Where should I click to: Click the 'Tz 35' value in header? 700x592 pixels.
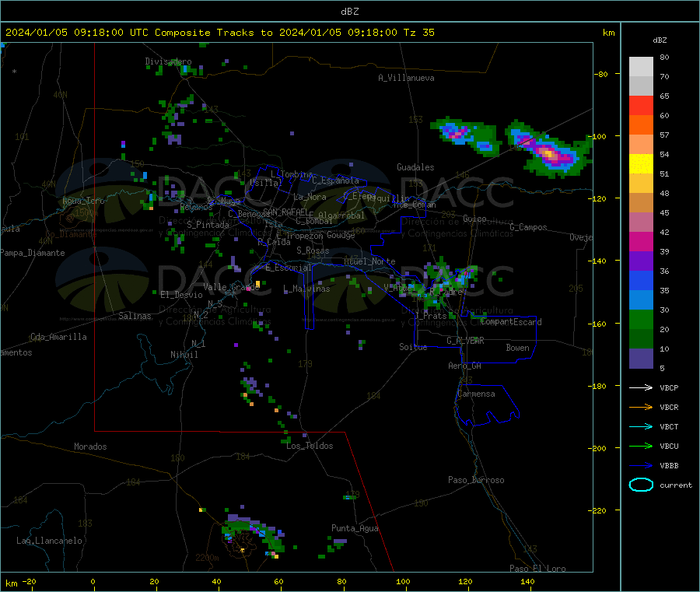click(x=418, y=33)
